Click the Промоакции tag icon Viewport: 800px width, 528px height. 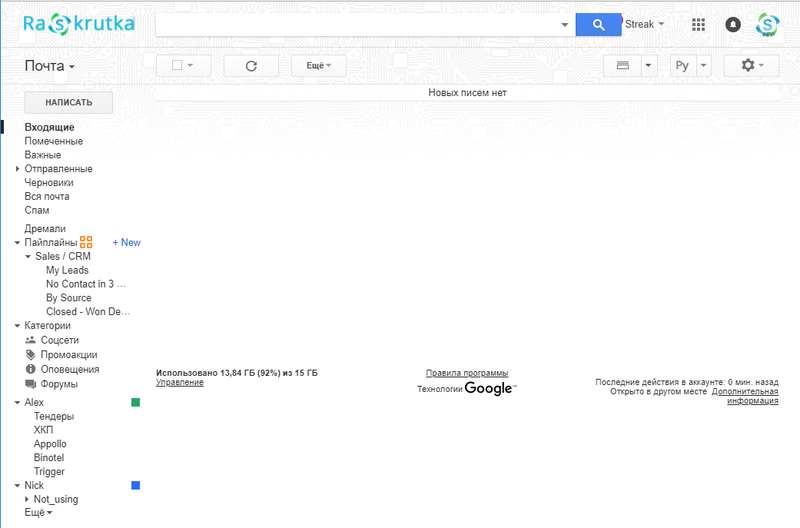click(31, 355)
